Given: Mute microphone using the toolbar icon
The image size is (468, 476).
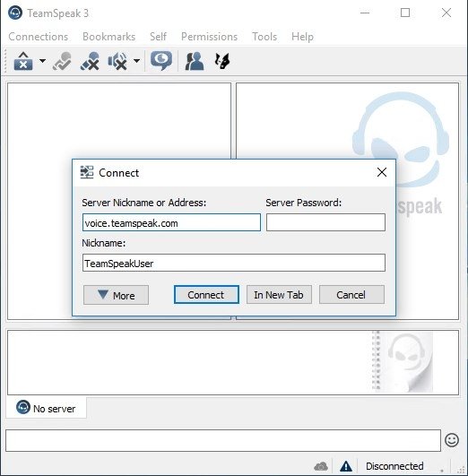Looking at the screenshot, I should 91,61.
